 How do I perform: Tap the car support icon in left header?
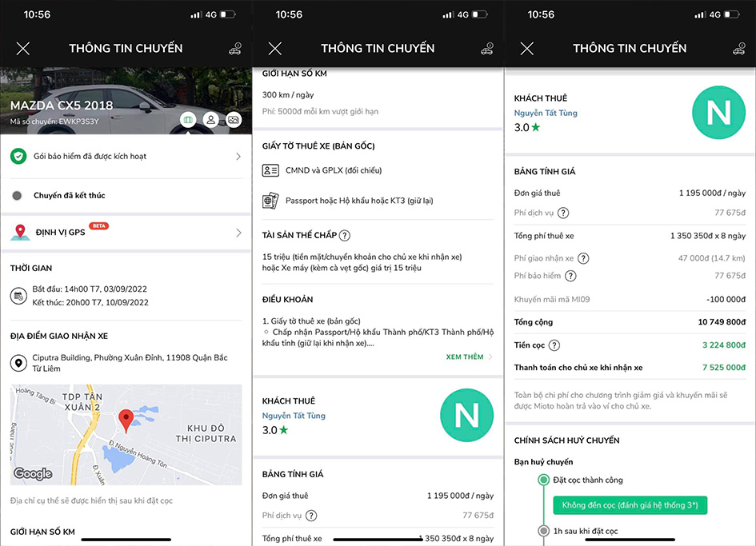pos(235,48)
